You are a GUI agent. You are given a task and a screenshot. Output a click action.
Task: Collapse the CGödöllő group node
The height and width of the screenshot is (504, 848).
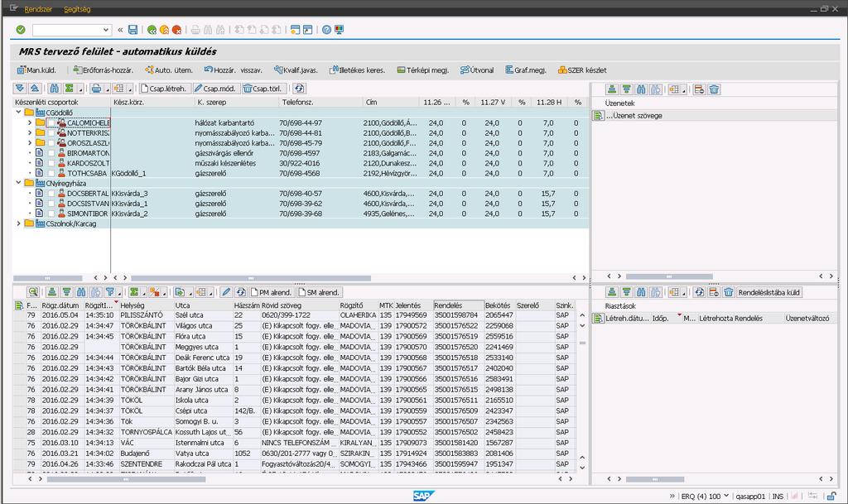point(18,113)
